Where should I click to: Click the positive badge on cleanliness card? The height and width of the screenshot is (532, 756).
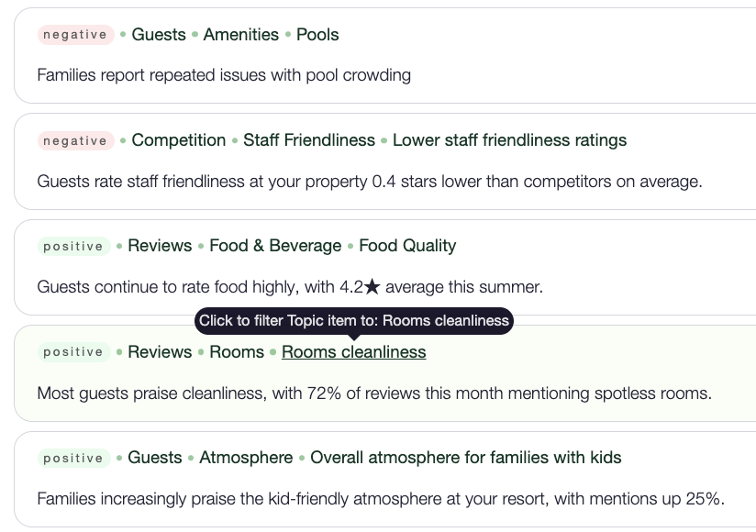click(x=73, y=352)
